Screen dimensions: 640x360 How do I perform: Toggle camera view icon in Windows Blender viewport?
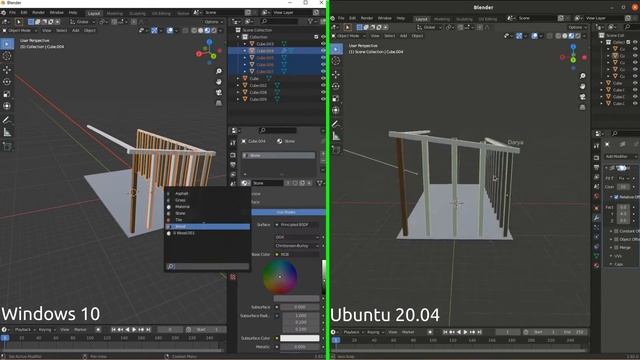click(219, 92)
